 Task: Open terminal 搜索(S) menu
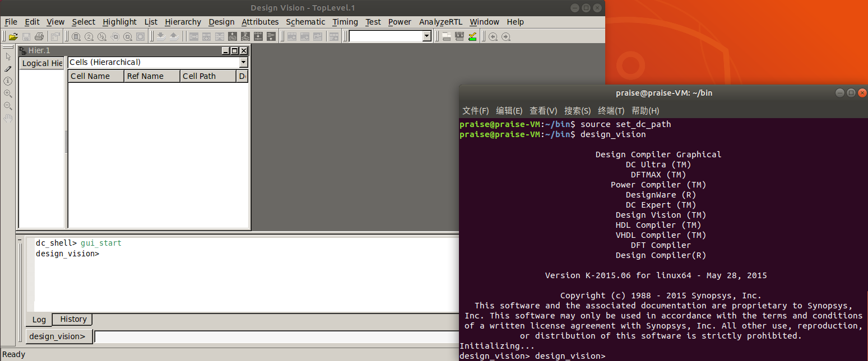tap(577, 111)
